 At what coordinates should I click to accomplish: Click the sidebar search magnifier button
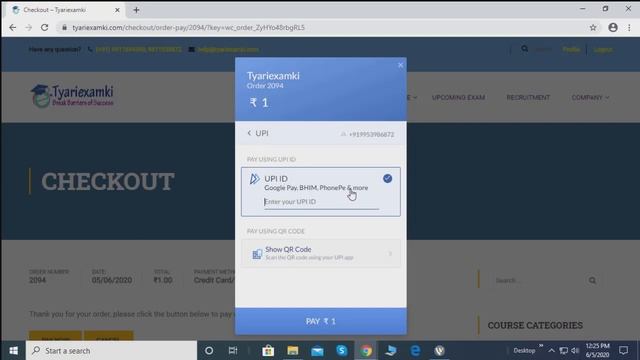(592, 280)
